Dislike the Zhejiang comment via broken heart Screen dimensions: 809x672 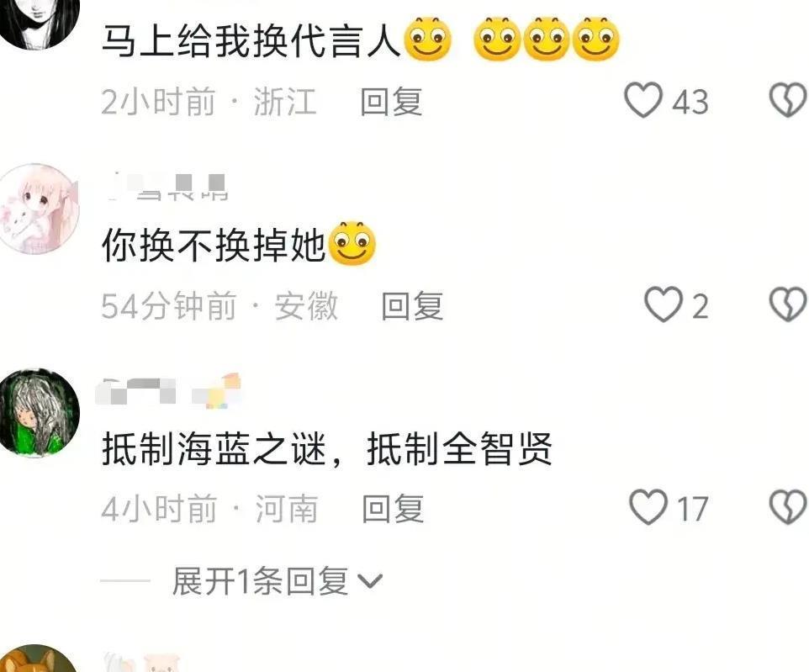788,99
